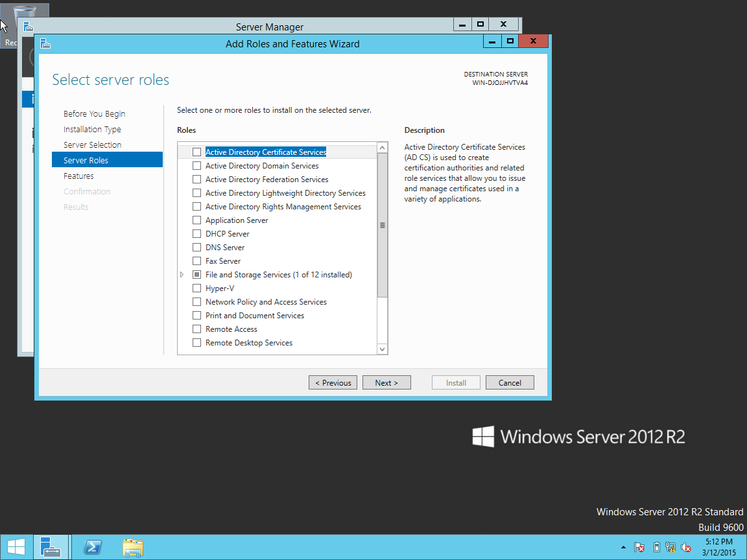Open the Windows Start button
This screenshot has height=560, width=747.
coord(16,547)
